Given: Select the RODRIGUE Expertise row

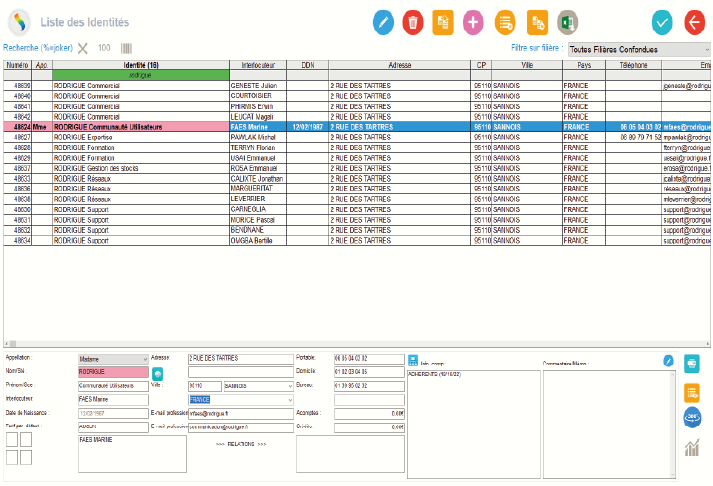Looking at the screenshot, I should point(357,137).
